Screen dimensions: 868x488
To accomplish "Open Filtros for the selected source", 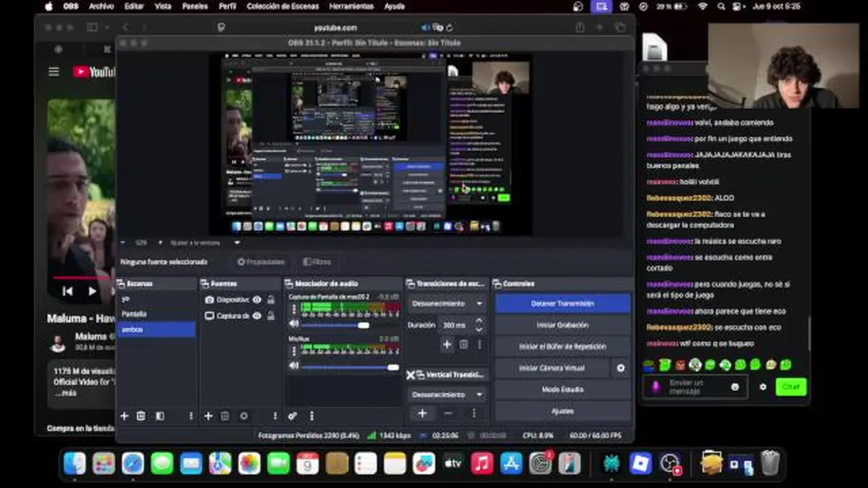I will pos(317,262).
